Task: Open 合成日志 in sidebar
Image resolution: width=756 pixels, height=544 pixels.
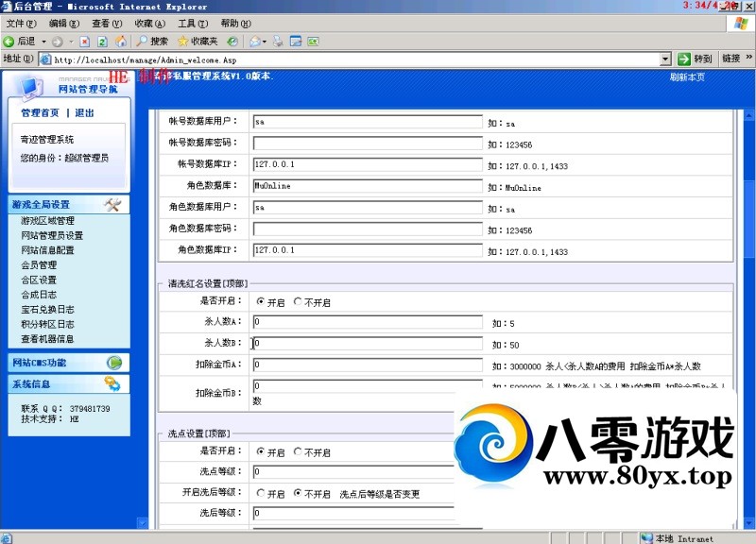Action: [x=39, y=295]
